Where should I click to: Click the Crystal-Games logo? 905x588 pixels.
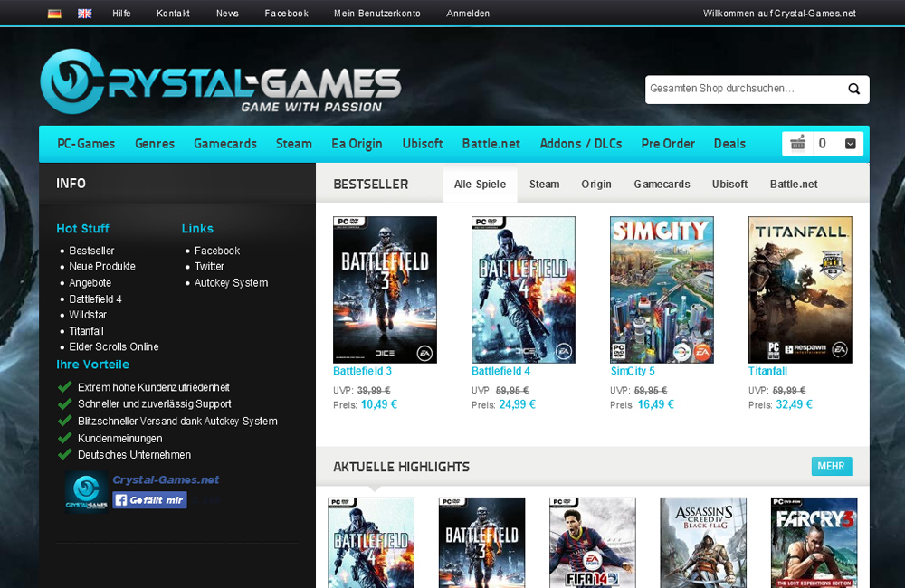click(x=221, y=81)
